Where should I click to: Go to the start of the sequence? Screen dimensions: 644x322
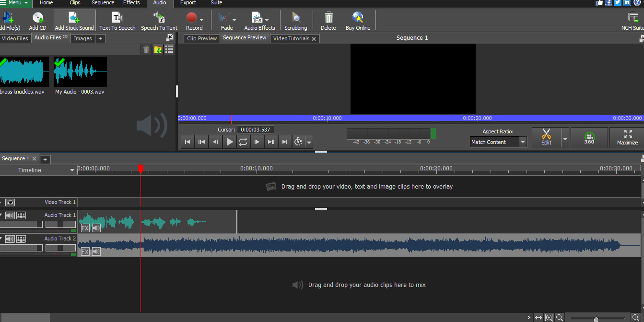coord(187,142)
